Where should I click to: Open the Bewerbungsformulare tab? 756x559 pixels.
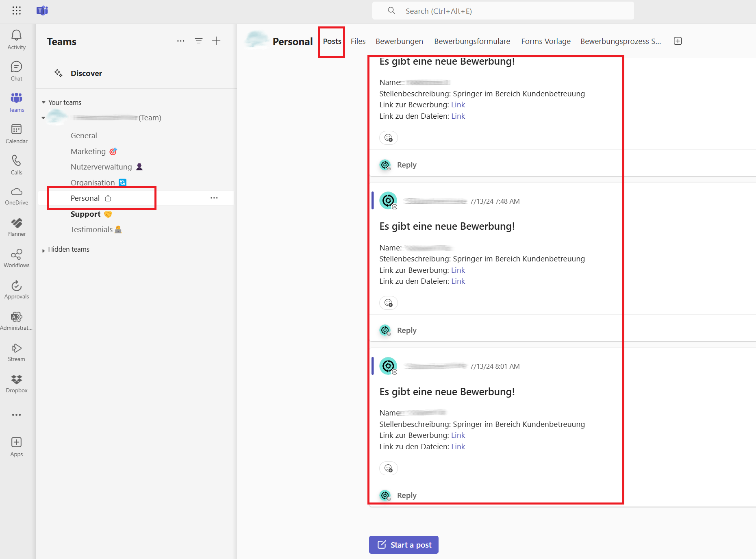tap(471, 41)
